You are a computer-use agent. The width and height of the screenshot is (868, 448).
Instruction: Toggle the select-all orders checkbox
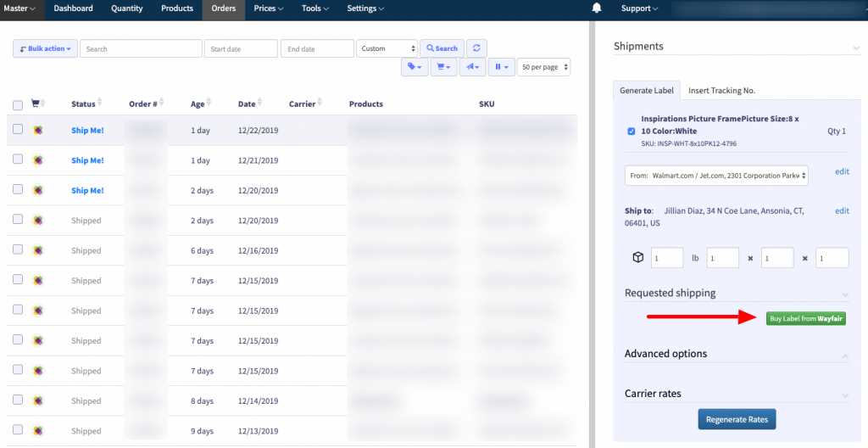tap(18, 105)
